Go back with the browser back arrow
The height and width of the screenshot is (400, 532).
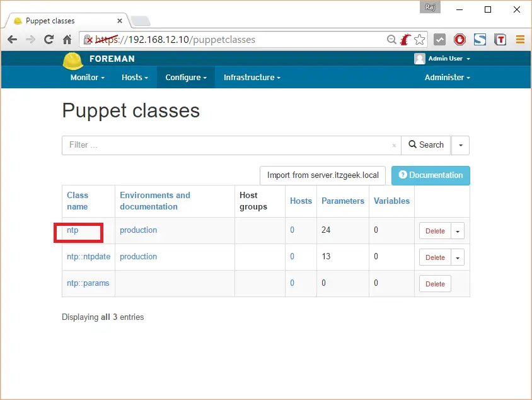tap(12, 40)
